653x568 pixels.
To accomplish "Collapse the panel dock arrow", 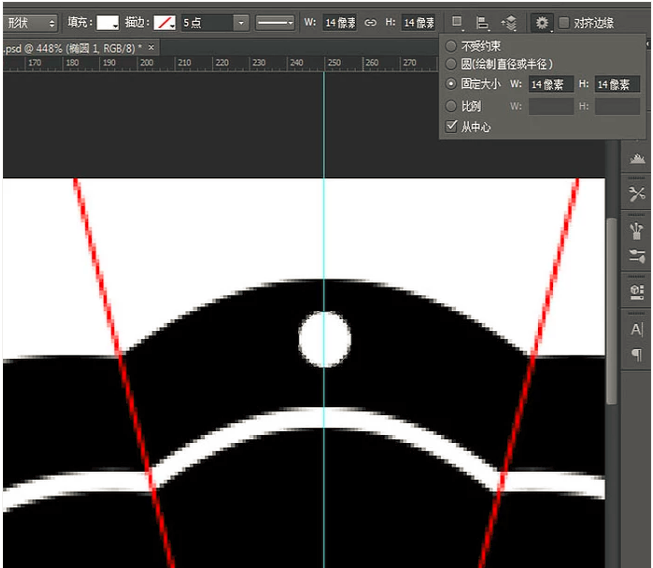I will click(x=648, y=44).
